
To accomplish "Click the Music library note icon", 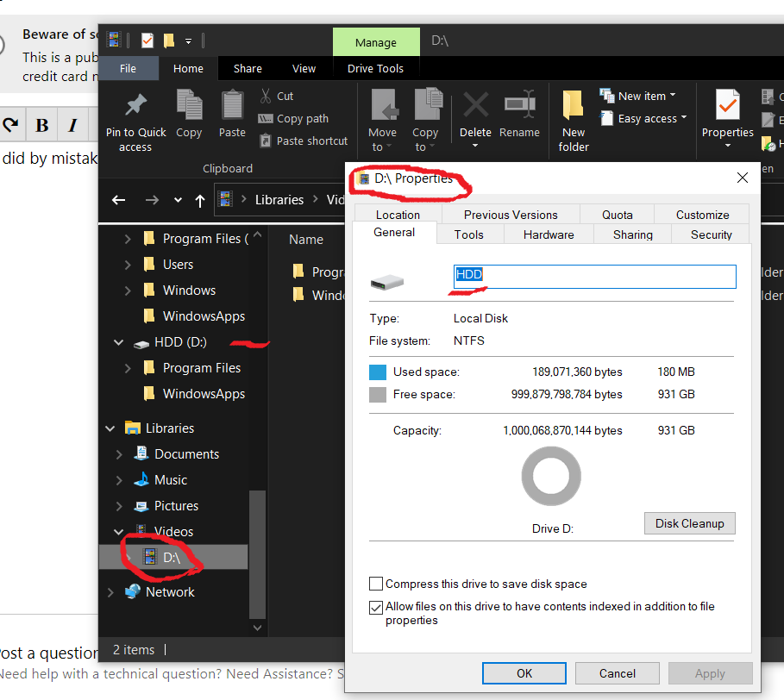I will click(x=141, y=479).
